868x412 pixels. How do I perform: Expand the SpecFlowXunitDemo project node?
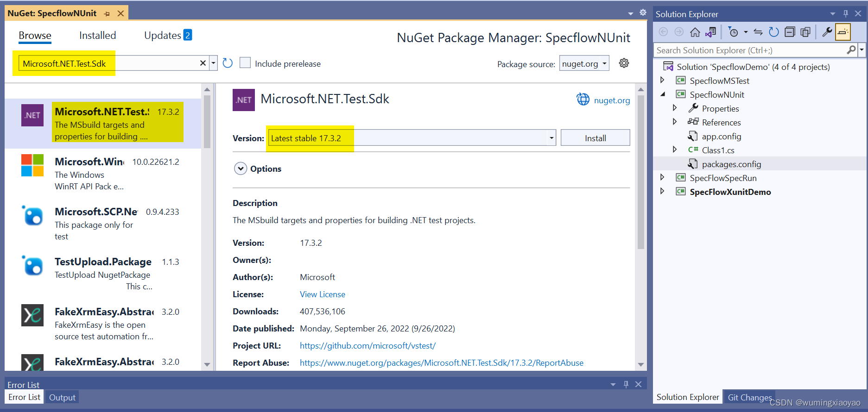click(x=663, y=191)
